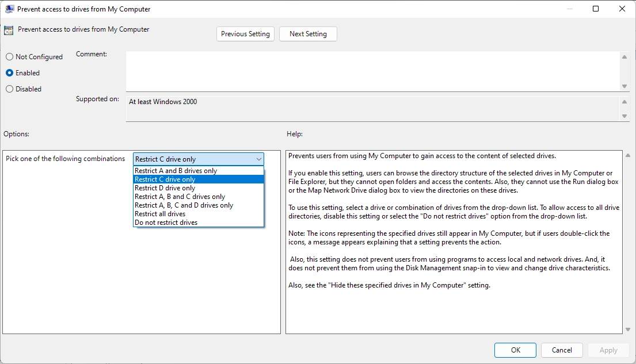Click Supported on scroll up arrow
Screen dimensions: 636x364
[624, 102]
